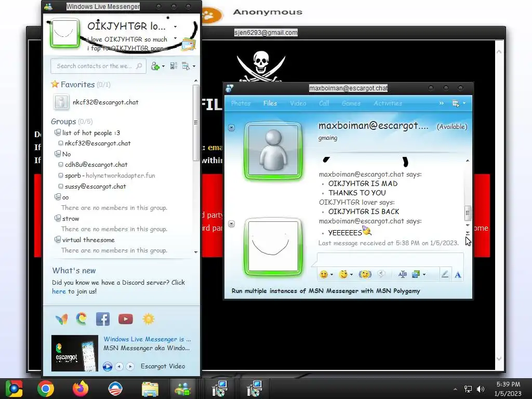Click your smiley display picture in the contact list
532x399 pixels.
pos(64,33)
